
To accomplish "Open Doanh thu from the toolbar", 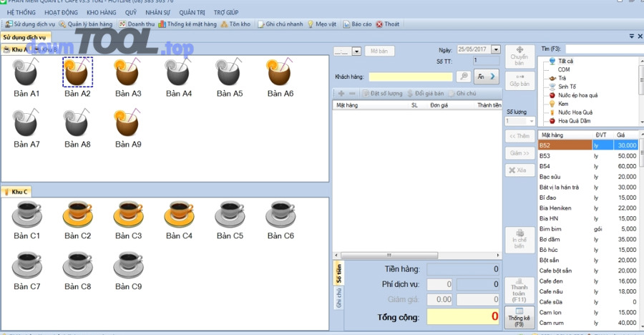I will click(x=137, y=24).
